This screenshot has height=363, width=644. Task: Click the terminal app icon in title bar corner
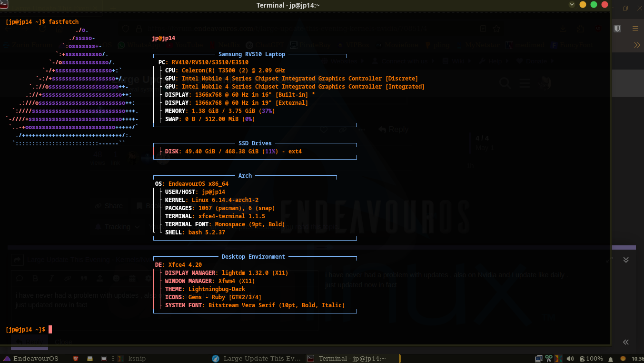click(4, 4)
